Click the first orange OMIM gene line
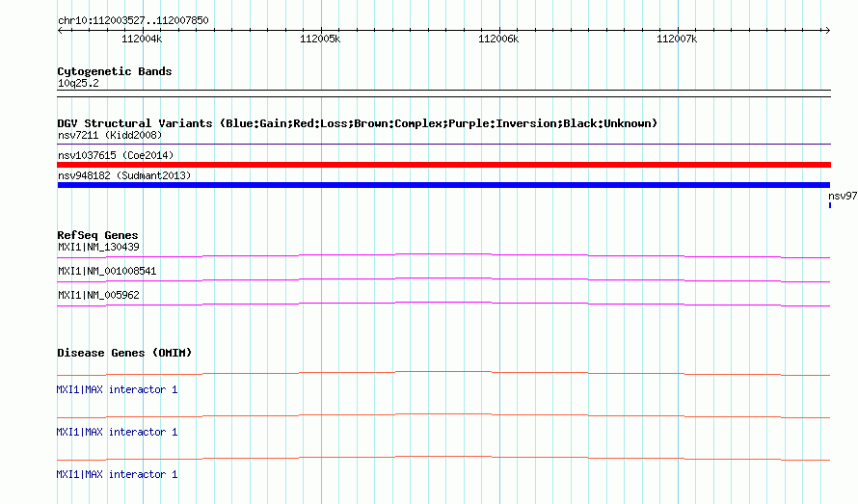Image resolution: width=858 pixels, height=504 pixels. pyautogui.click(x=443, y=373)
